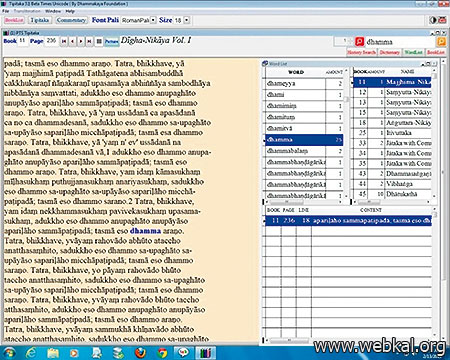Go to the previous page
The height and width of the screenshot is (360, 450).
pos(72,41)
